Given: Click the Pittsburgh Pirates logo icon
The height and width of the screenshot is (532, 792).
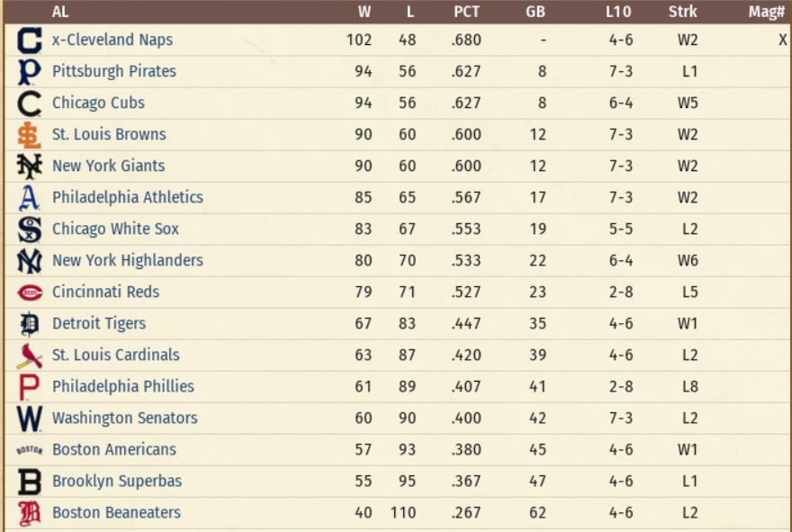Looking at the screenshot, I should [x=30, y=72].
